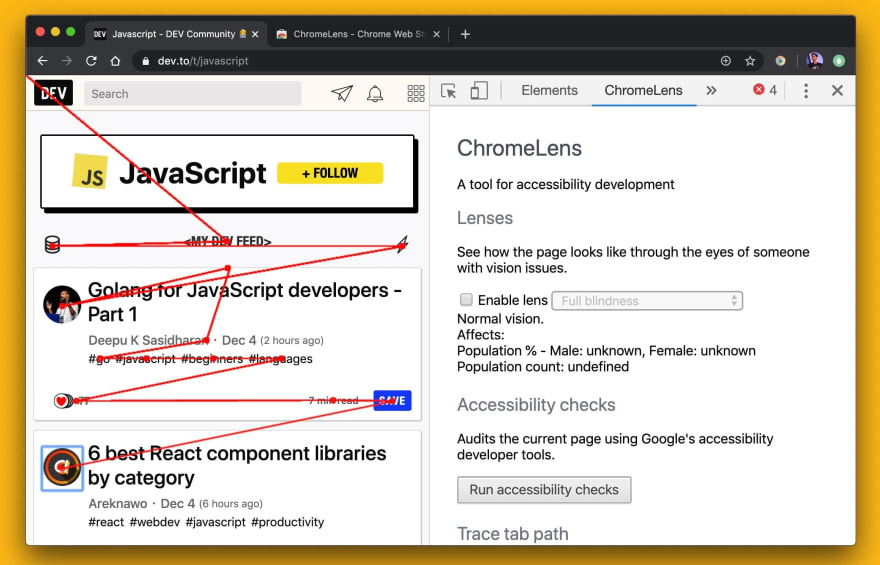Open notifications bell icon
Screen dimensions: 880x565
coord(375,94)
